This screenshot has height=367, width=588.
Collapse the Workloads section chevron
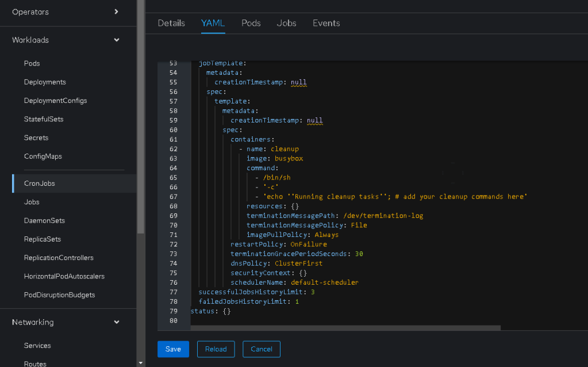tap(117, 40)
